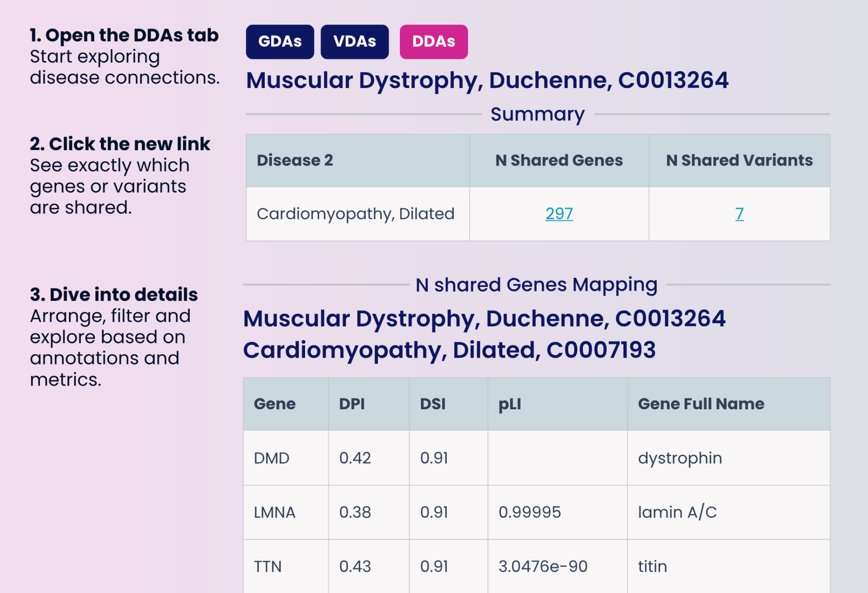Click the dystrophin gene full name cell
Screen dimensions: 868x593
click(x=679, y=458)
